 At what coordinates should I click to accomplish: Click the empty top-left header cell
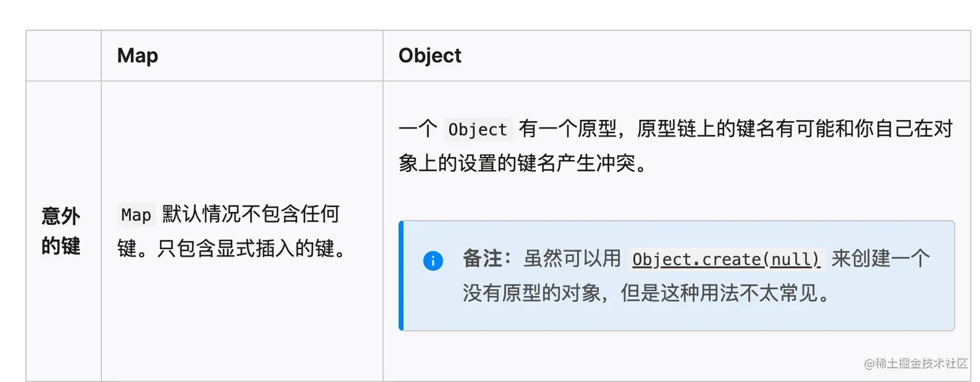[x=64, y=56]
